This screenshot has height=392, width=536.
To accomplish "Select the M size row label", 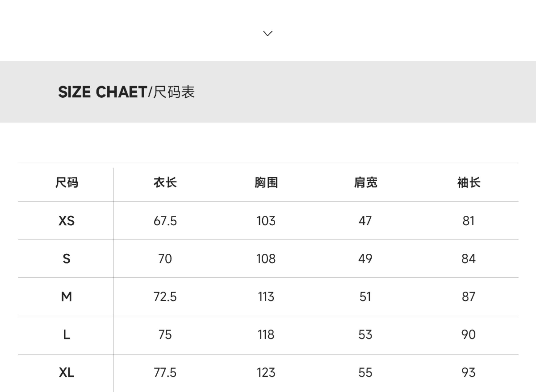I will (67, 297).
